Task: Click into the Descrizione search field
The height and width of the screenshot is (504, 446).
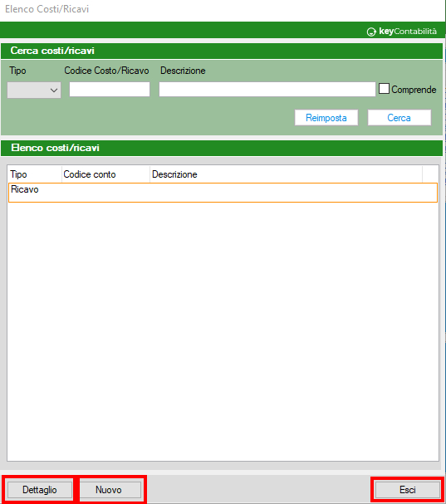Action: click(267, 90)
